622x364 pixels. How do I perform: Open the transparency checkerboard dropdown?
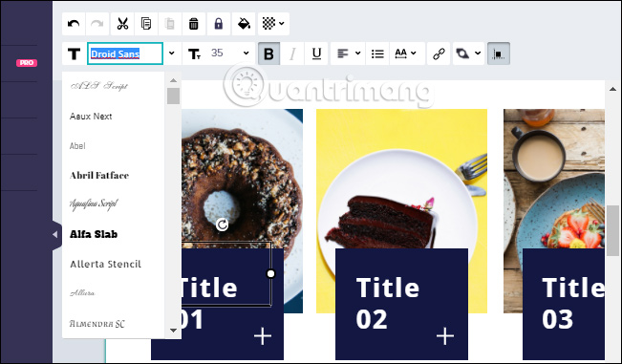click(x=273, y=24)
